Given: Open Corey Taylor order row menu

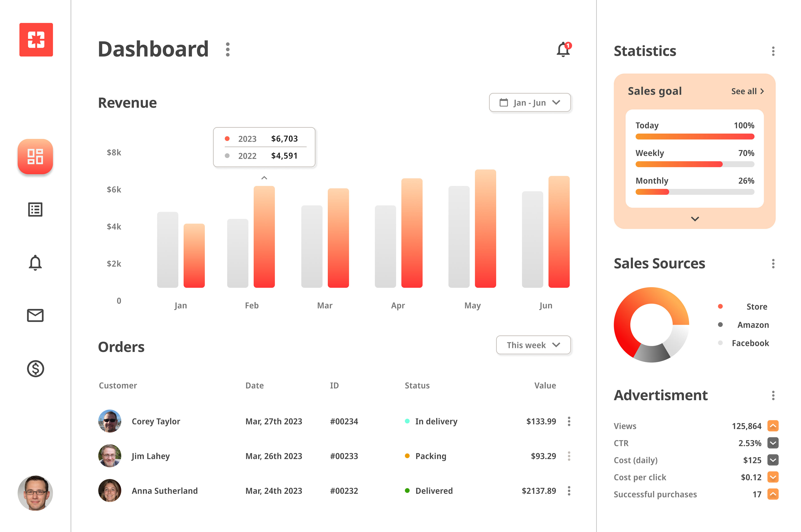Looking at the screenshot, I should click(569, 421).
